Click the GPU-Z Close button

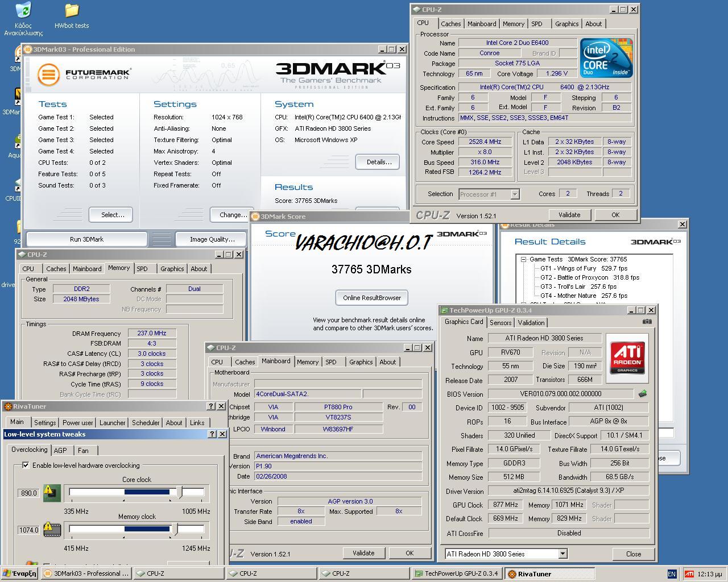634,554
